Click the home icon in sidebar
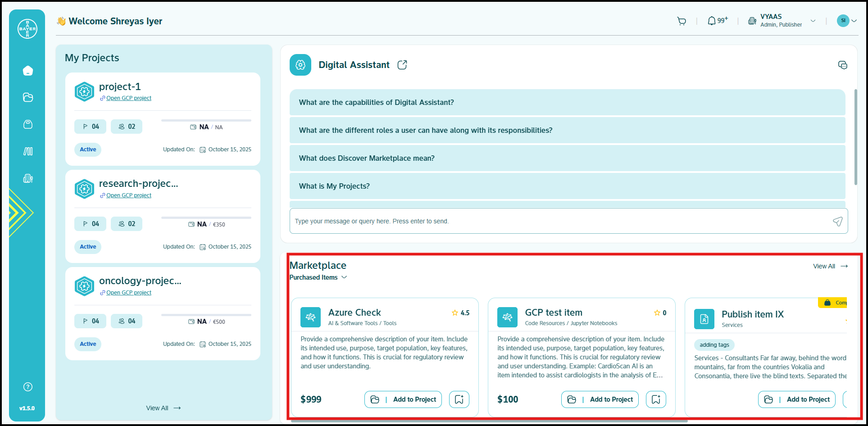The width and height of the screenshot is (868, 426). (x=28, y=71)
